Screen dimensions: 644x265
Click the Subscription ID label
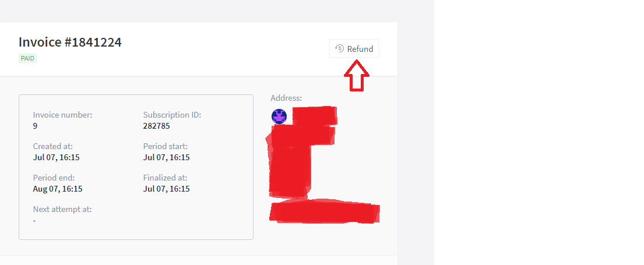coord(172,115)
